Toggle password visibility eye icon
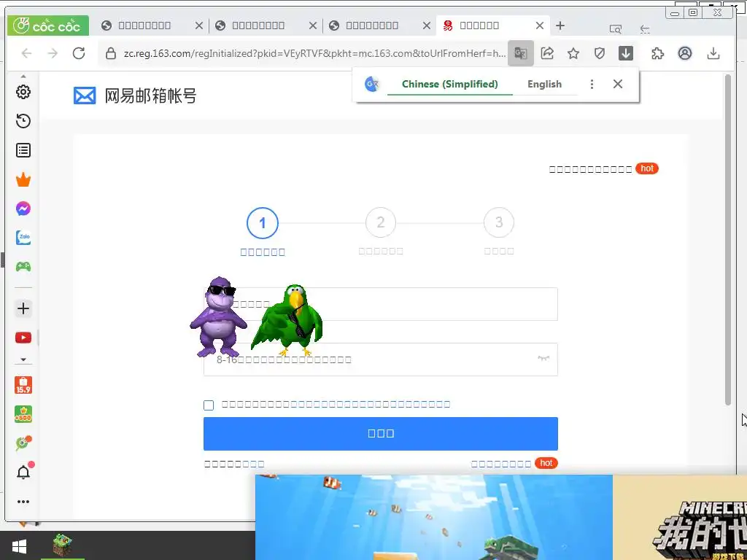 pos(543,359)
